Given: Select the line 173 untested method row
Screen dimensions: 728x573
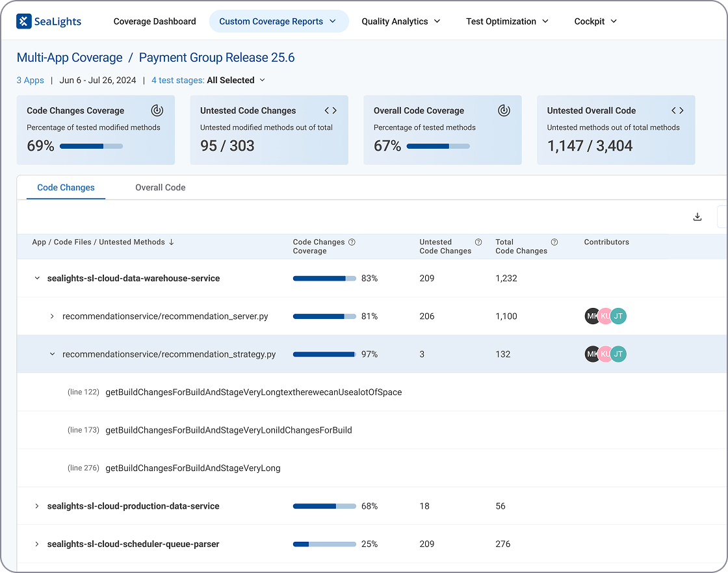Looking at the screenshot, I should (372, 430).
